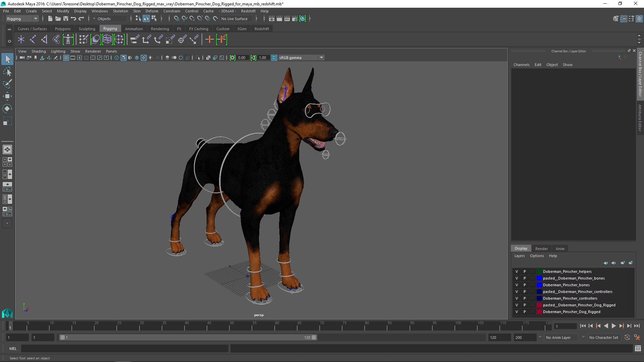Click the Auto Keyframe toggle icon
Viewport: 644px width, 362px height.
tap(627, 338)
